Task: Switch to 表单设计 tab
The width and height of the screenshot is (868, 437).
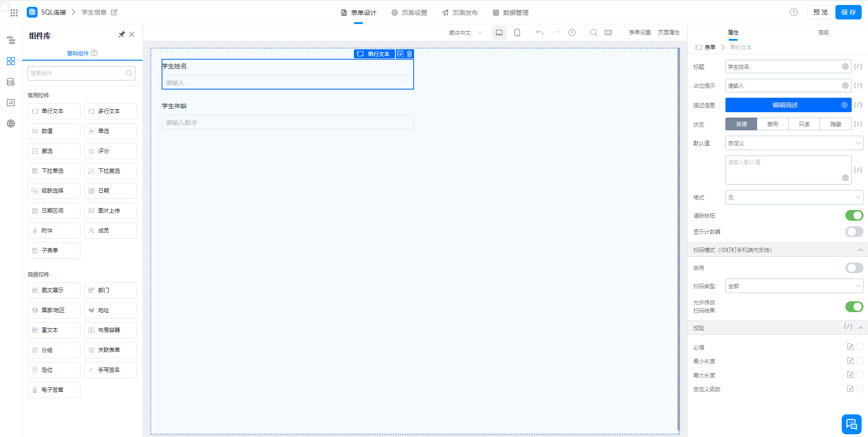Action: coord(358,13)
